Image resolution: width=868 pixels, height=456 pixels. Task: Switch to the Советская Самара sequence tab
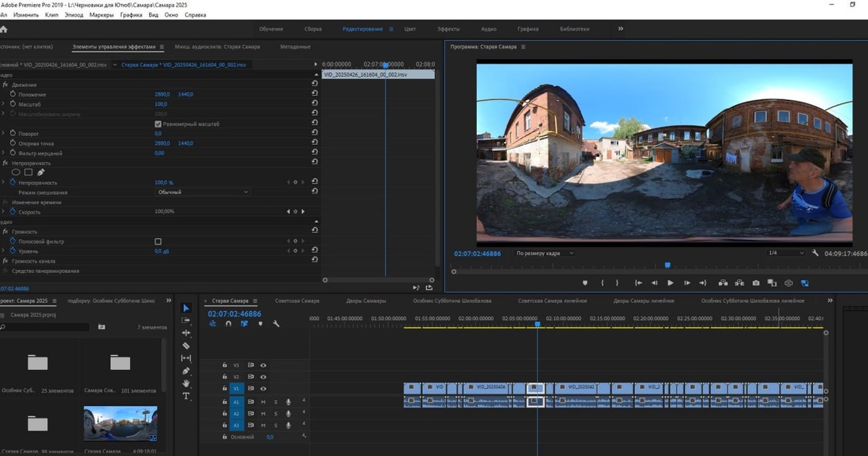coord(297,300)
